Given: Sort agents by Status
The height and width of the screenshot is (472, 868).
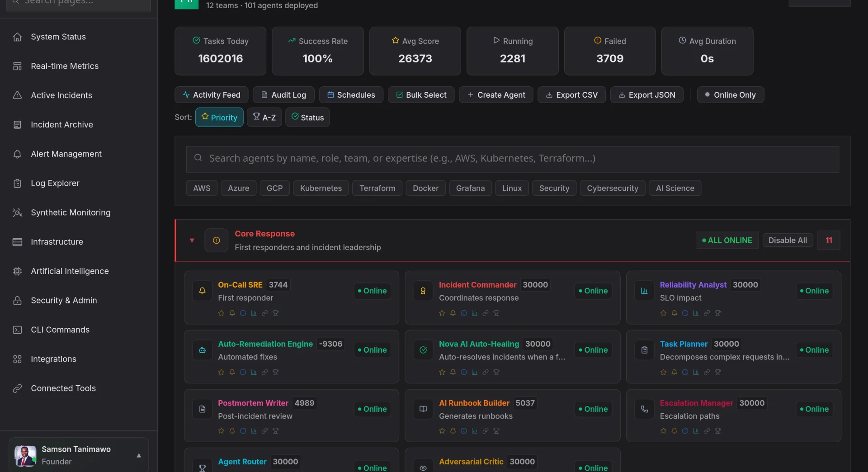Looking at the screenshot, I should (307, 118).
